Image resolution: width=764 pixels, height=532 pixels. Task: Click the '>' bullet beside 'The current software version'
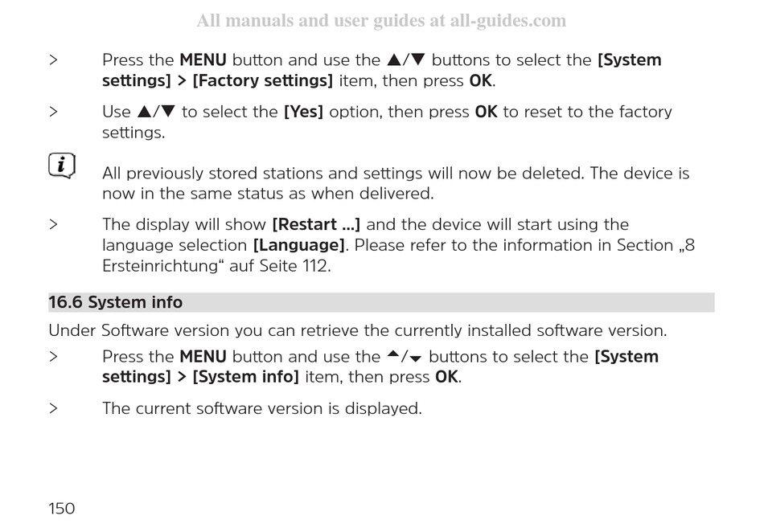(x=54, y=408)
